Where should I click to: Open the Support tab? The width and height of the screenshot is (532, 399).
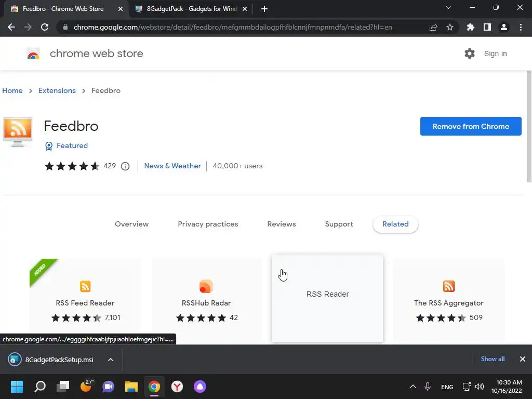(x=339, y=224)
